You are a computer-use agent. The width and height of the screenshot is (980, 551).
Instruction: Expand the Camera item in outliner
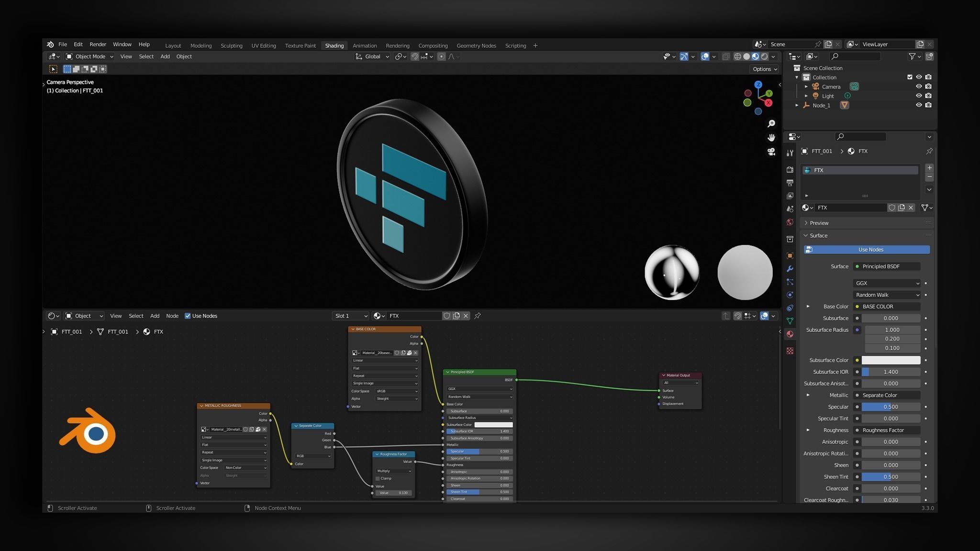pyautogui.click(x=806, y=87)
